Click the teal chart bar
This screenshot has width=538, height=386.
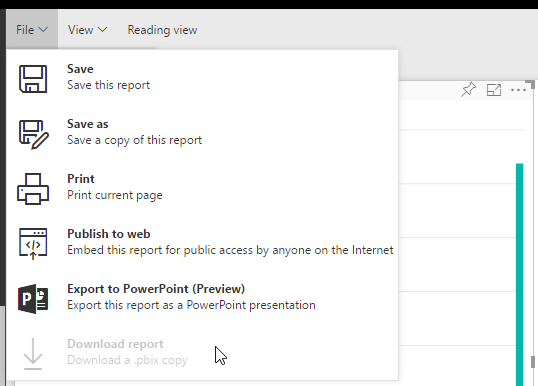519,274
